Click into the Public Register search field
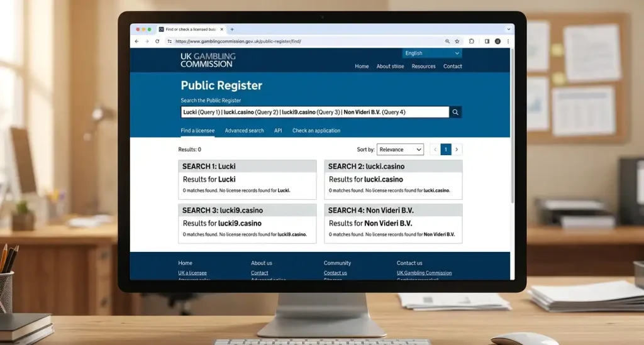The image size is (644, 345). (315, 112)
